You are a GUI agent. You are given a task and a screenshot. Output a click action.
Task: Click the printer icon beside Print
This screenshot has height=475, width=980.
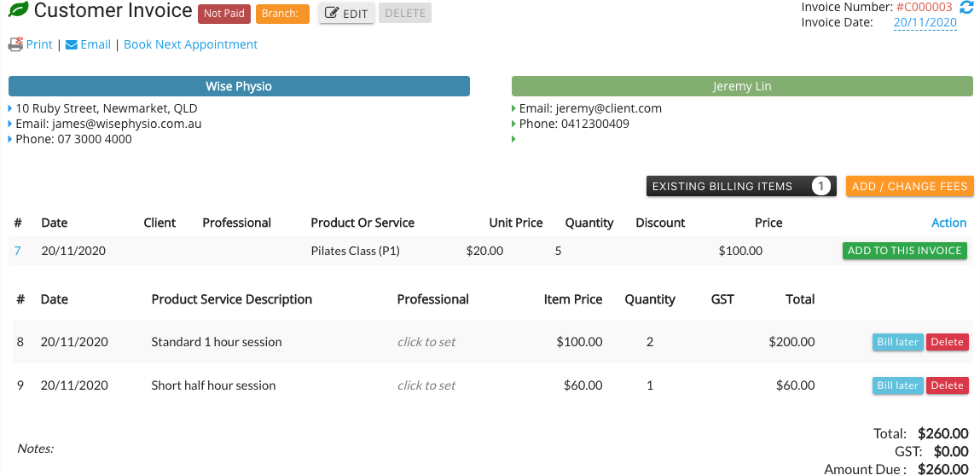pos(15,44)
